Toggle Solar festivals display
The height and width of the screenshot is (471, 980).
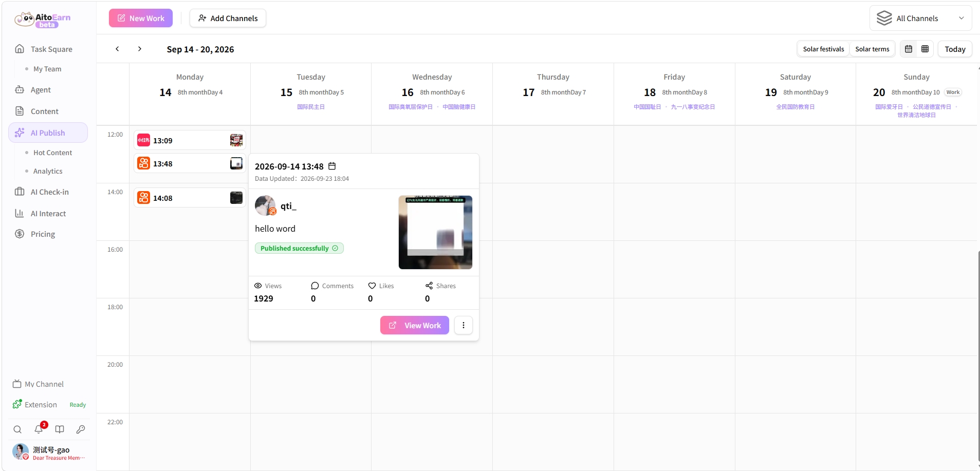[823, 49]
